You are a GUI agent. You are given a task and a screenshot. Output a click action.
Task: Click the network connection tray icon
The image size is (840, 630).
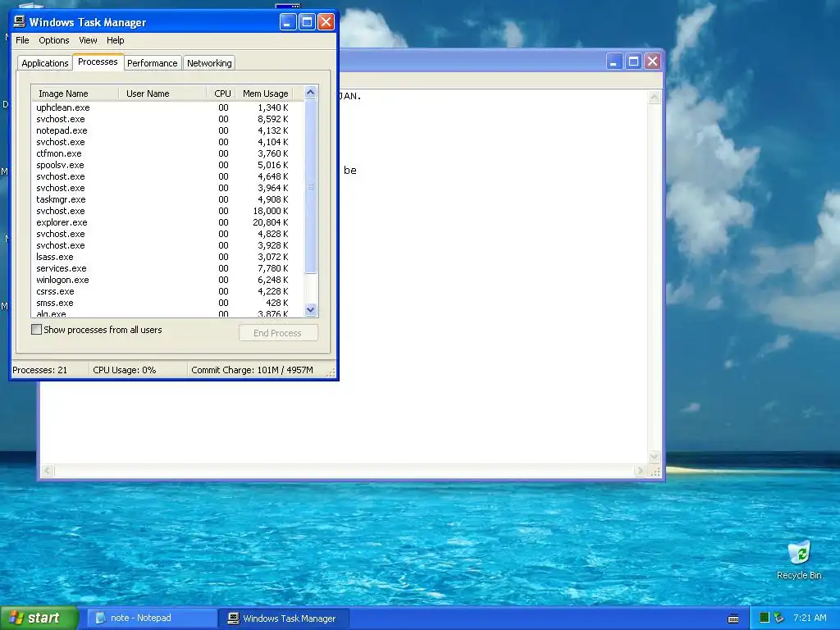(779, 618)
